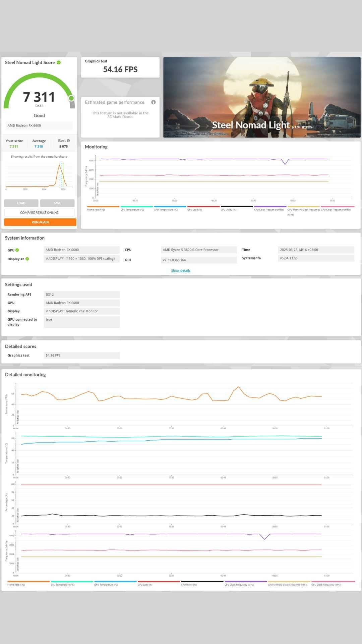This screenshot has width=362, height=644.
Task: Click the \\.\DISPLAY1 1920 × 1080 scaling field
Action: click(81, 259)
